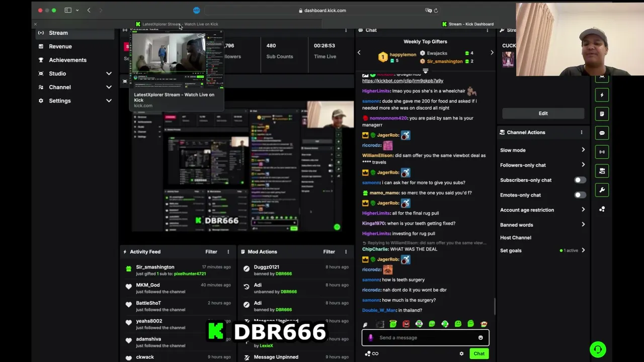
Task: Toggle Emotes-only chat switch
Action: [x=580, y=195]
